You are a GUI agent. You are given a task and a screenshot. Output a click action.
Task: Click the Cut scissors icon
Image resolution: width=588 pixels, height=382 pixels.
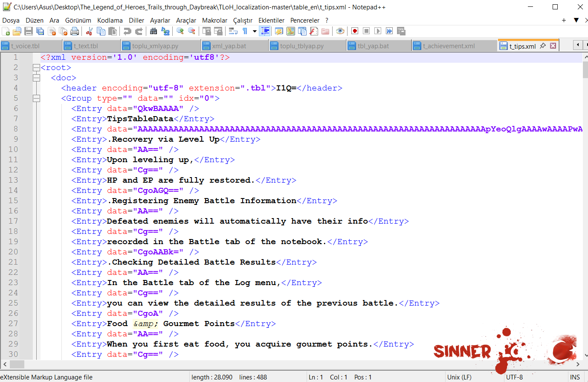pyautogui.click(x=89, y=31)
